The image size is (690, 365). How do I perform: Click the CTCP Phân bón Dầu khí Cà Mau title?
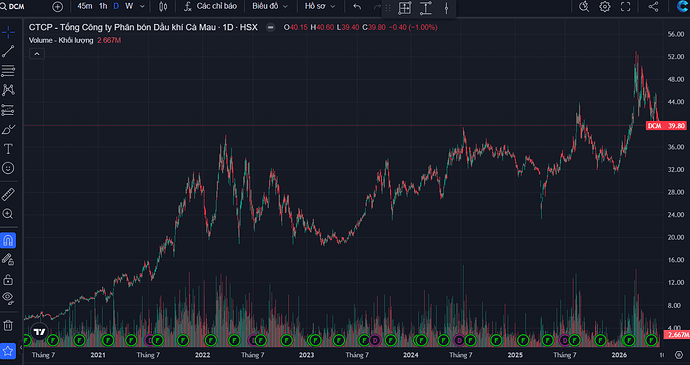pos(143,27)
